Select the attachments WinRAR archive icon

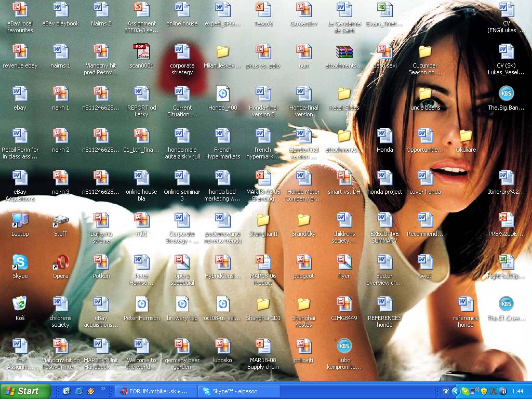[344, 52]
